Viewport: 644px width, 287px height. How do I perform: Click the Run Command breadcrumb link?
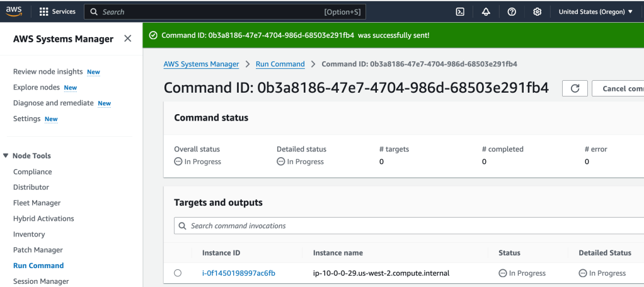(x=280, y=64)
